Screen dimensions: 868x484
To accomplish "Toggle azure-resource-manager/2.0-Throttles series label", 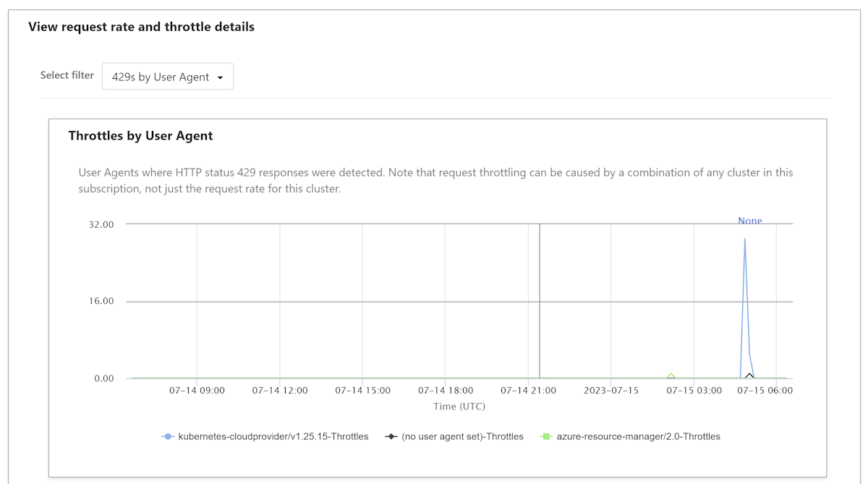I will (639, 437).
